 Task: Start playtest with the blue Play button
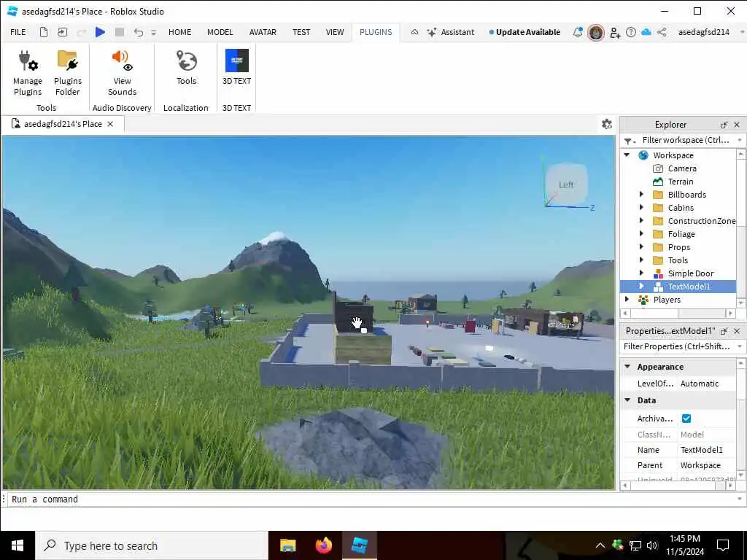pyautogui.click(x=100, y=32)
